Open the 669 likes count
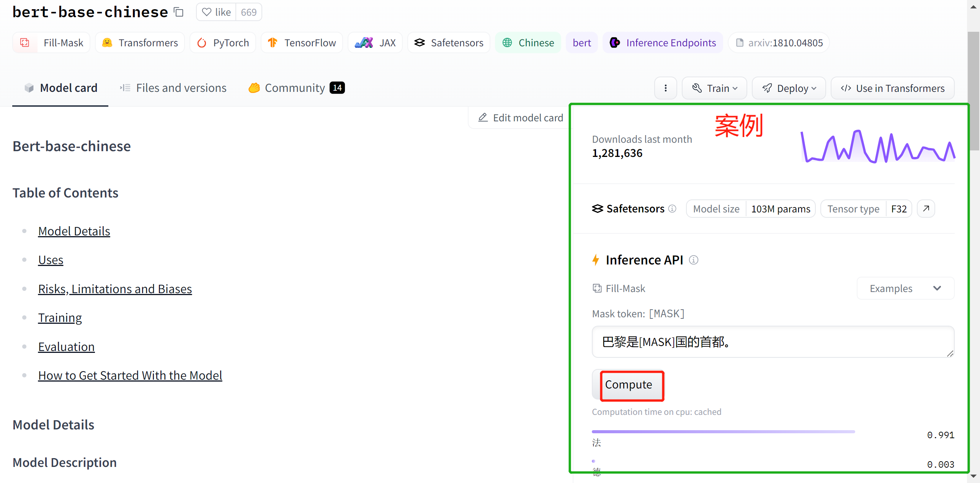Viewport: 980px width, 483px height. pyautogui.click(x=249, y=12)
